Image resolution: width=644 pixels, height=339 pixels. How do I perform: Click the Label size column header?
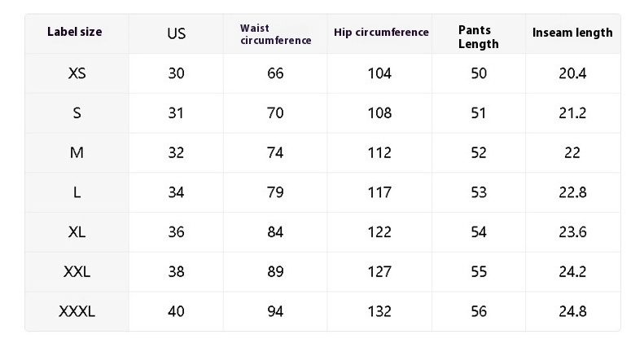point(74,32)
